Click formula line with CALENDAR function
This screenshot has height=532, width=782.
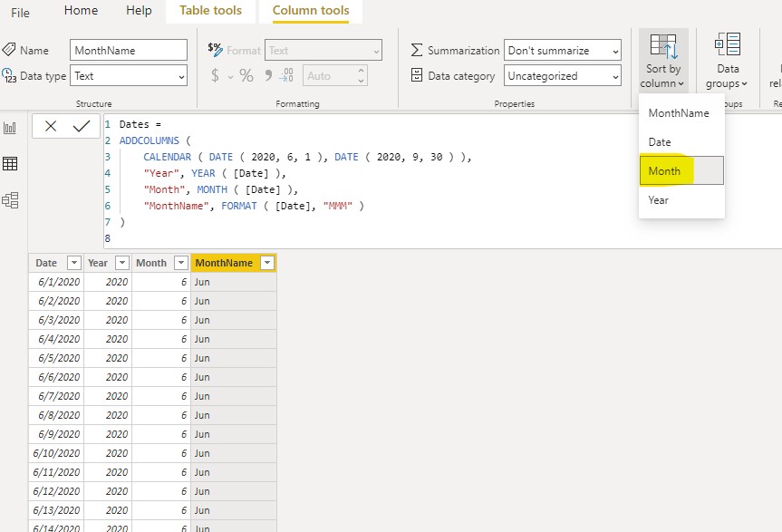pos(306,157)
